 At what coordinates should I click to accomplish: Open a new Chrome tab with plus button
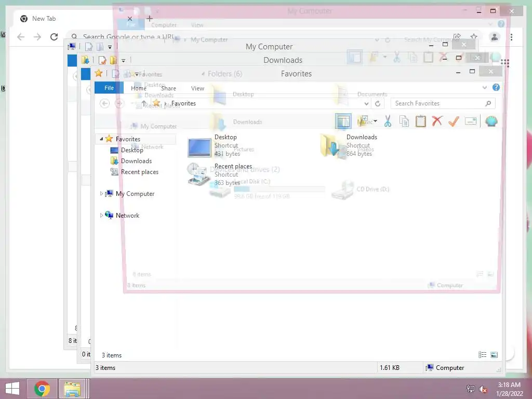pyautogui.click(x=150, y=18)
